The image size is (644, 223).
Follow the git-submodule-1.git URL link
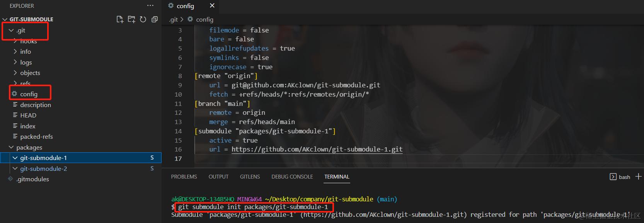[x=317, y=149]
